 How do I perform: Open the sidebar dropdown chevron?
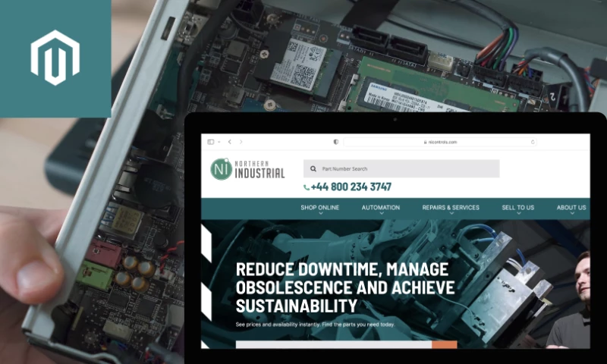(x=219, y=142)
